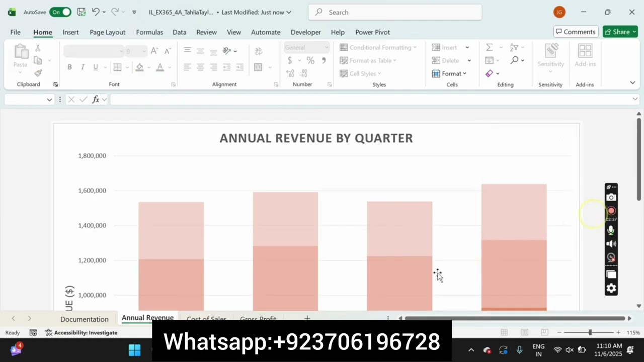Toggle Bold formatting
644x362 pixels.
[x=69, y=67]
